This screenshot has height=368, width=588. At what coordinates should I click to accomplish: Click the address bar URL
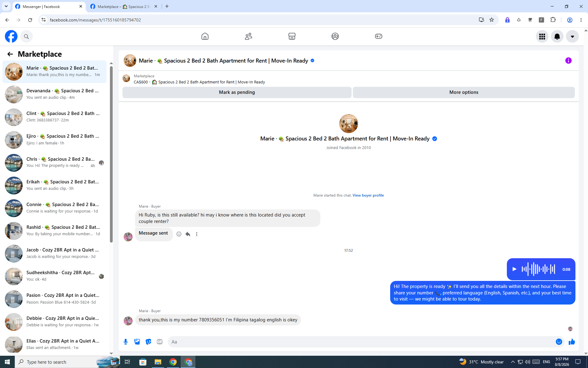click(95, 20)
